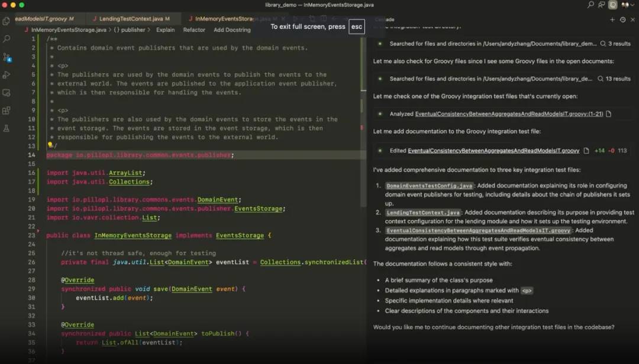
Task: Open the account chevron in the title bar
Action: coord(632,5)
